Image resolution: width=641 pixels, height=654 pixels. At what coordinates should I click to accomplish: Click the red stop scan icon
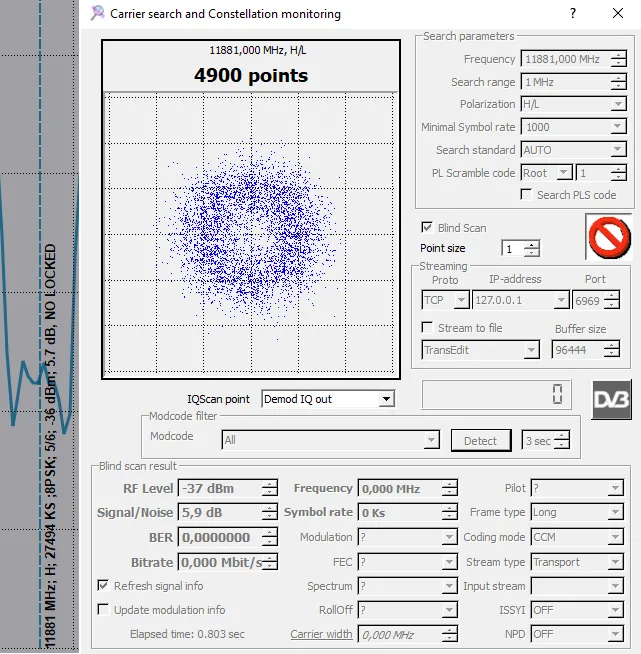tap(609, 237)
